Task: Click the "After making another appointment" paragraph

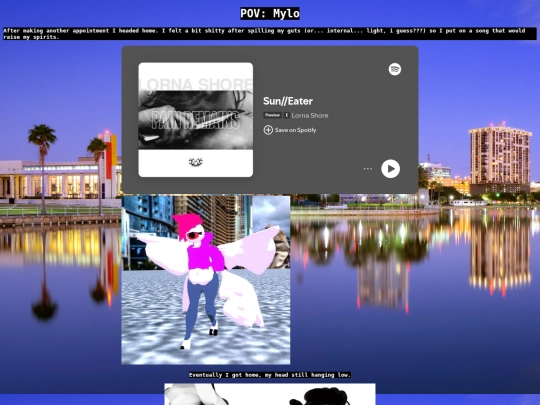Action: (x=270, y=34)
